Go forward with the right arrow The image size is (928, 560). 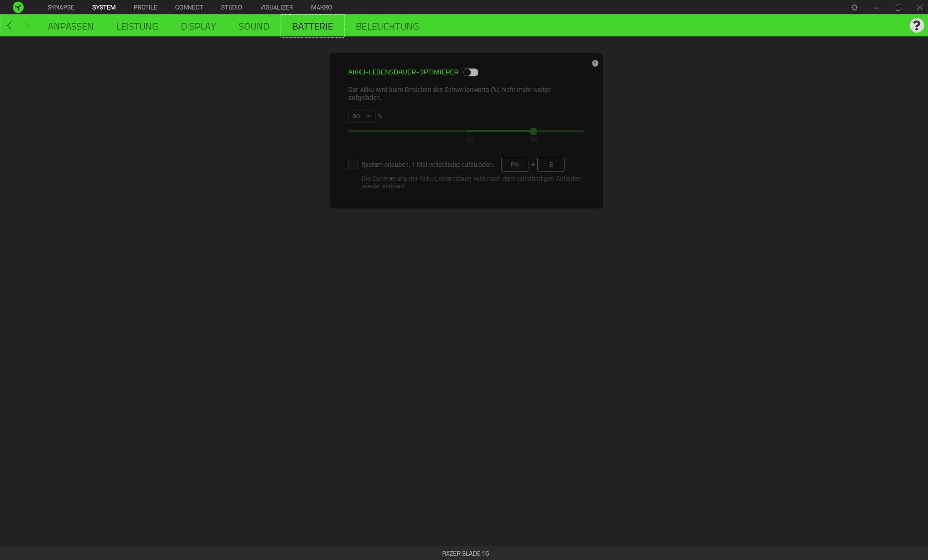click(27, 26)
